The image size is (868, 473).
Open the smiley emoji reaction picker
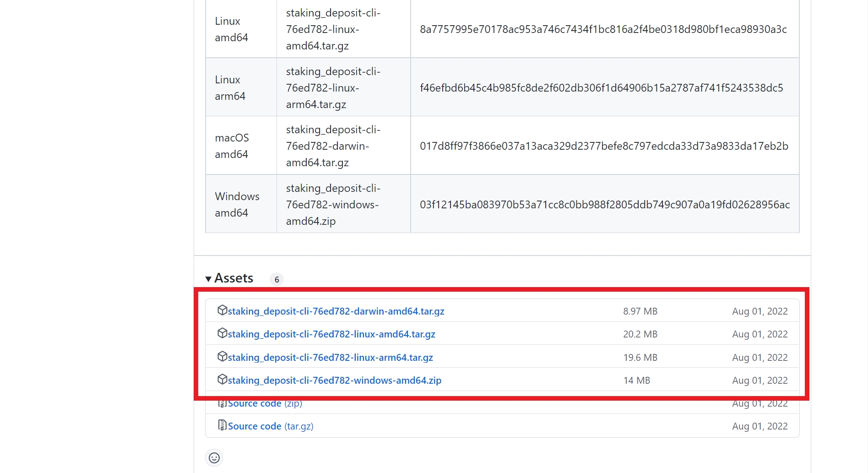(214, 457)
